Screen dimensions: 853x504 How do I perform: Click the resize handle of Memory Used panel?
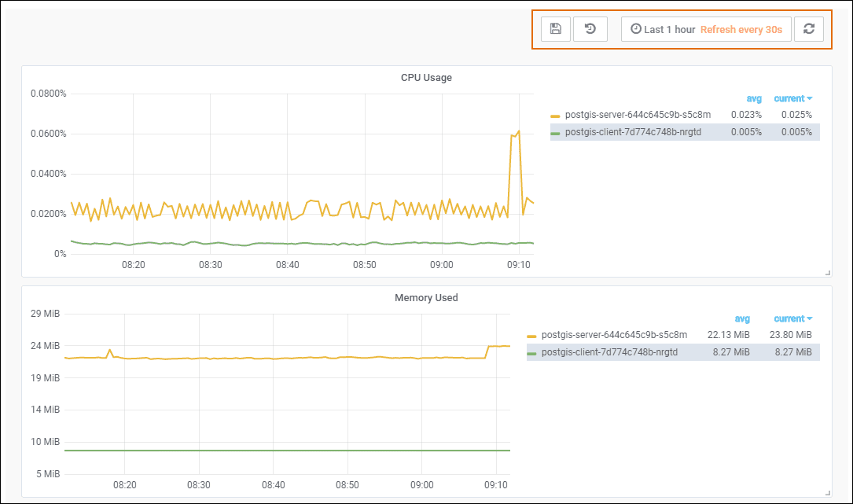pyautogui.click(x=827, y=493)
